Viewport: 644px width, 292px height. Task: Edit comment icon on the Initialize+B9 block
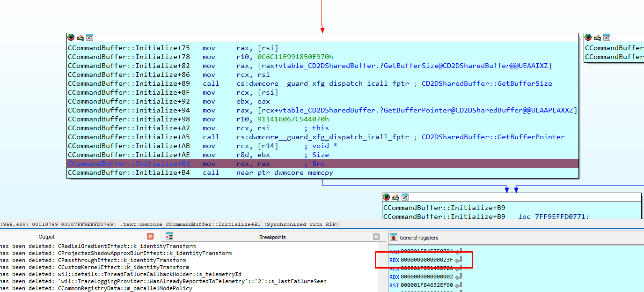point(395,197)
